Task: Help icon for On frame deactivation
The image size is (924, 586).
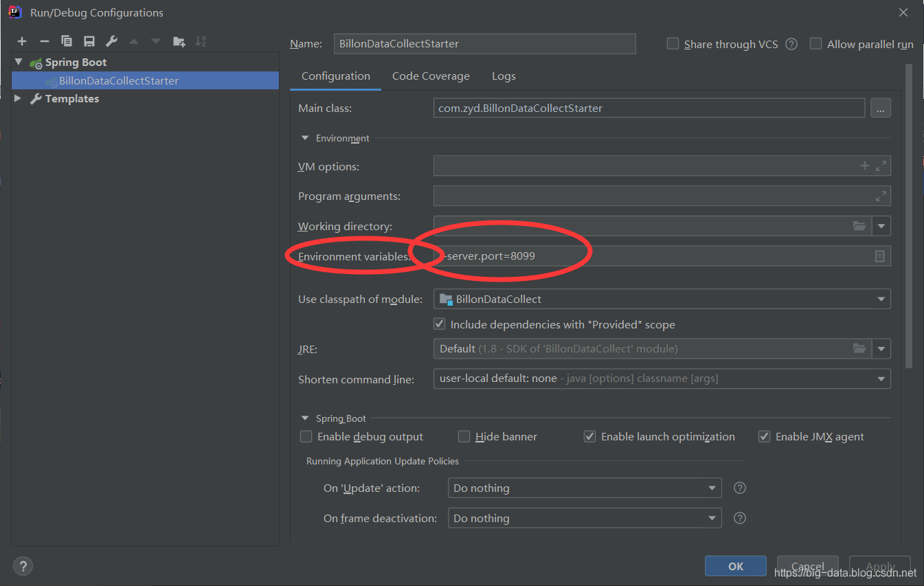Action: [x=740, y=518]
